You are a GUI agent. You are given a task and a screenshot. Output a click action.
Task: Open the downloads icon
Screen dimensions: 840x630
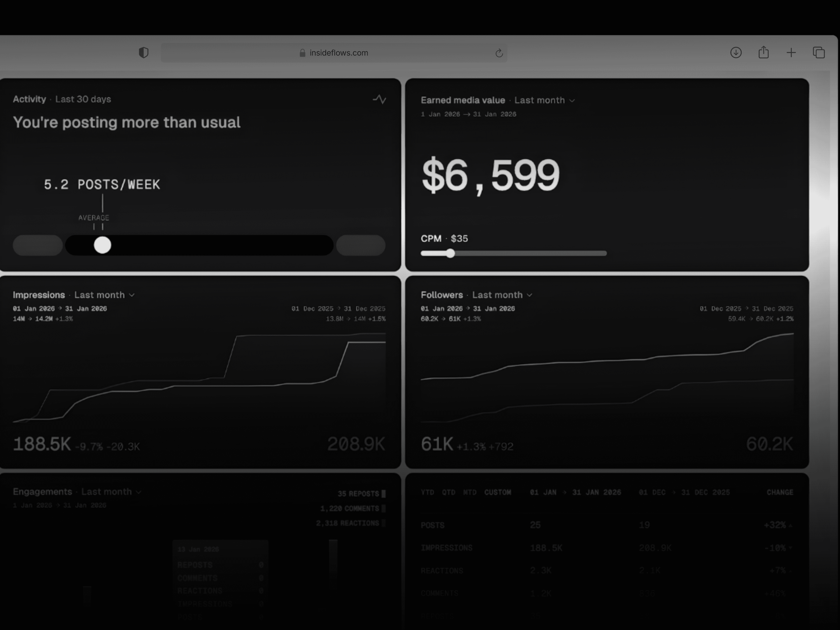pos(736,52)
